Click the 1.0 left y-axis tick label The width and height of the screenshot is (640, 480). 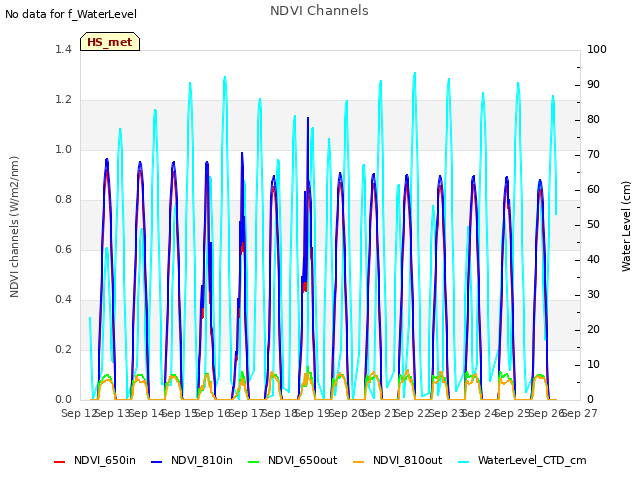coord(63,149)
